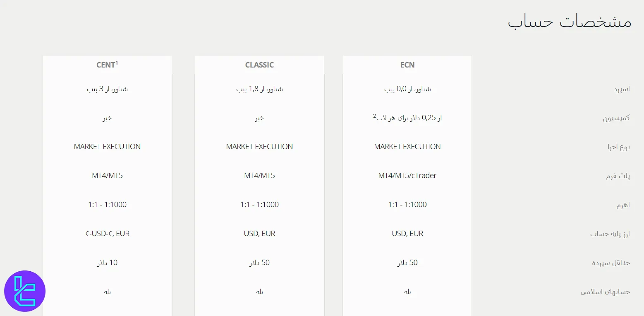The image size is (644, 316).
Task: Select نوع اجرا row label
Action: pyautogui.click(x=619, y=147)
